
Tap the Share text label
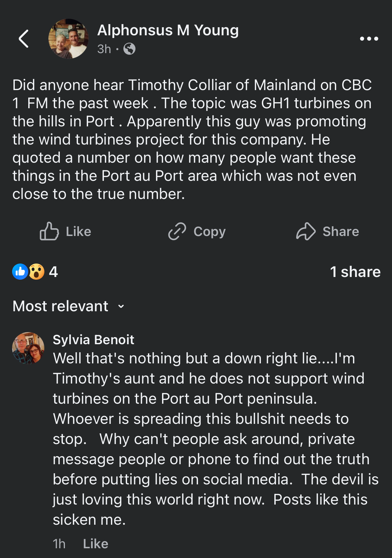pos(341,231)
